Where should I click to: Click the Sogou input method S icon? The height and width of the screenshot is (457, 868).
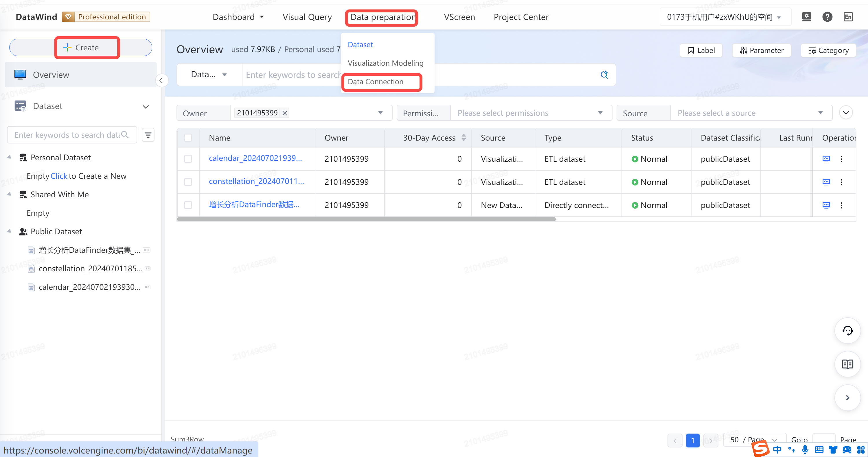click(760, 449)
